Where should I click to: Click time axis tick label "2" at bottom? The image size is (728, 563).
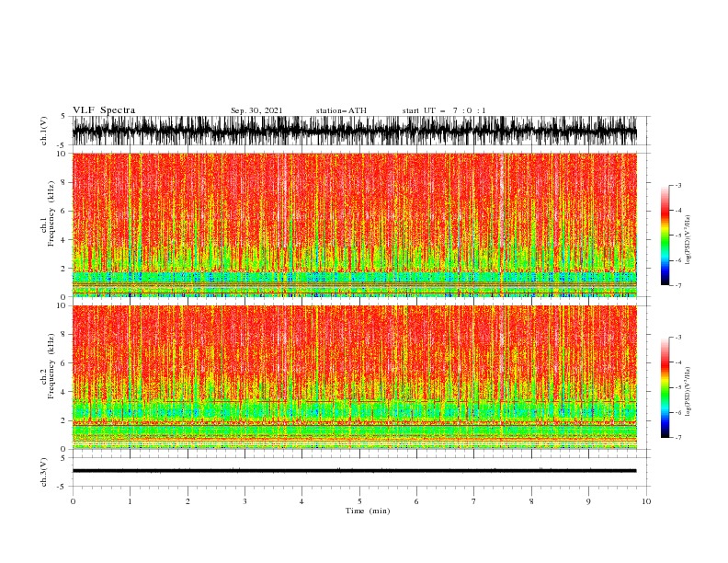(188, 501)
